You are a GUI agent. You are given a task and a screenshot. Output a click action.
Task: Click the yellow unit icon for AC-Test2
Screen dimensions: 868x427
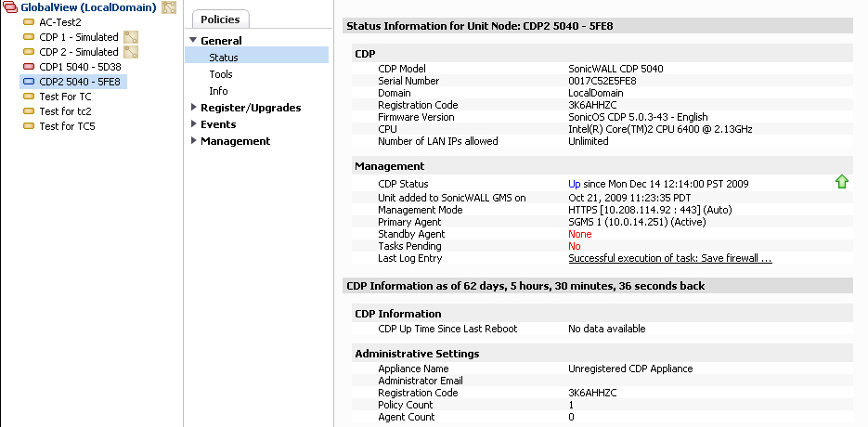pos(29,22)
